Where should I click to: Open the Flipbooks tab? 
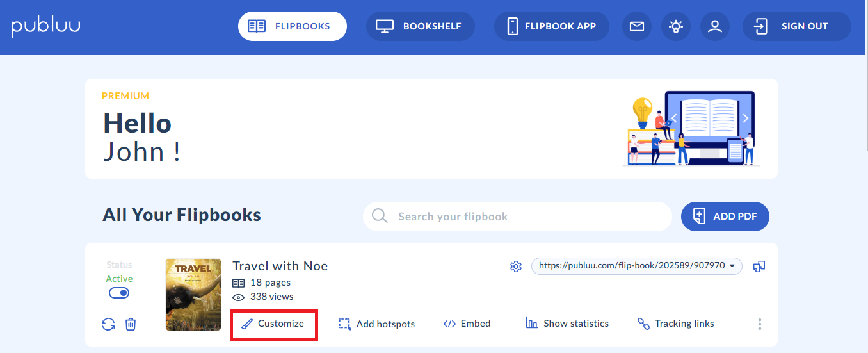click(x=293, y=26)
